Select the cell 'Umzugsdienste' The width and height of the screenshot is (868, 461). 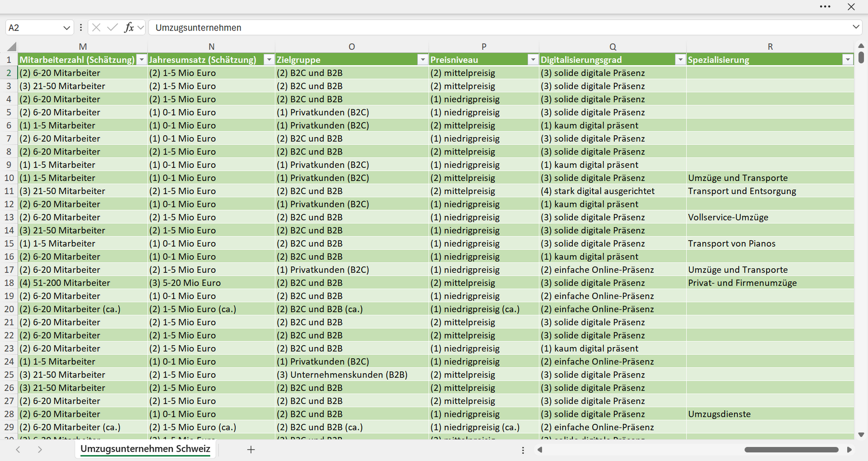[x=770, y=414]
